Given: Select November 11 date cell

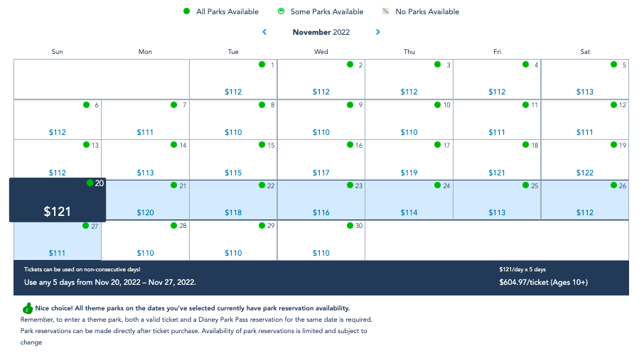Looking at the screenshot, I should click(497, 119).
